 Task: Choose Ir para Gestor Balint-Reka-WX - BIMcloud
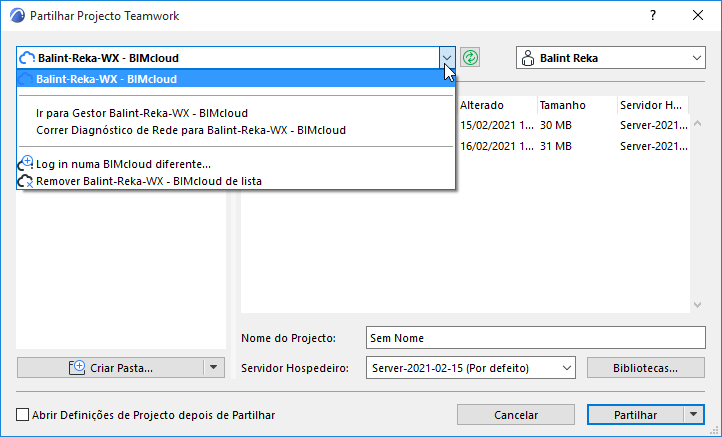coord(236,113)
